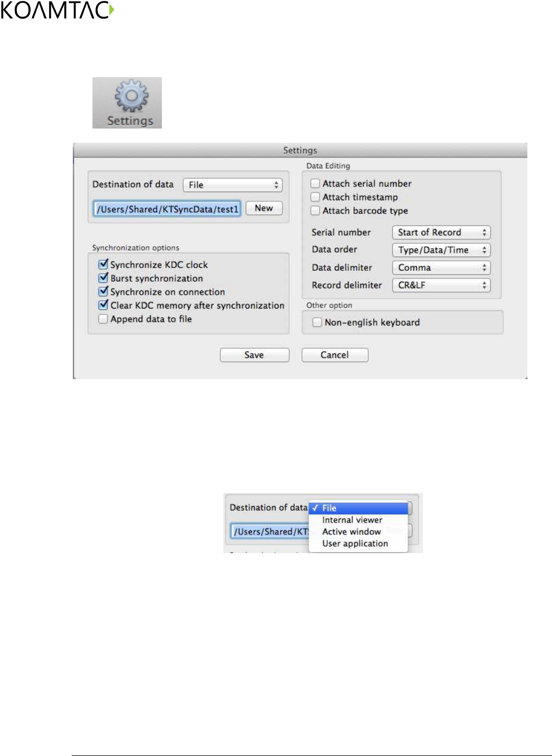Open the Destination of data File dropdown
The width and height of the screenshot is (552, 756).
pos(233,185)
